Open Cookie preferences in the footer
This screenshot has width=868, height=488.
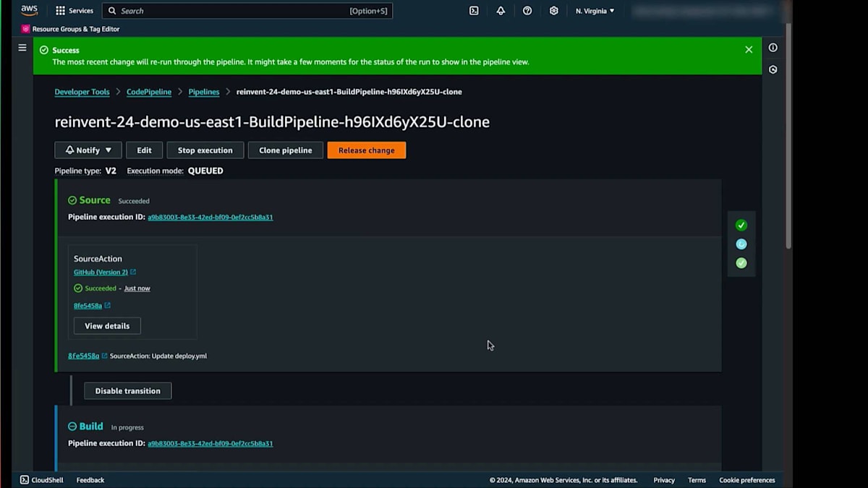tap(747, 480)
